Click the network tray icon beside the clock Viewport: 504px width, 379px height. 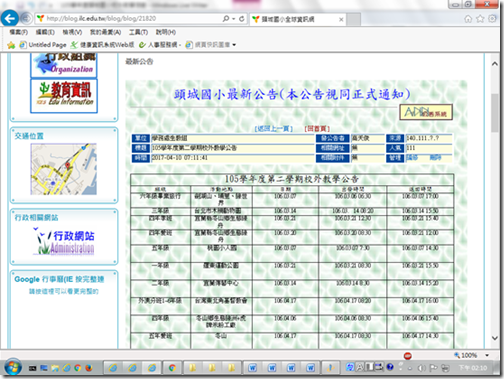pos(445,368)
